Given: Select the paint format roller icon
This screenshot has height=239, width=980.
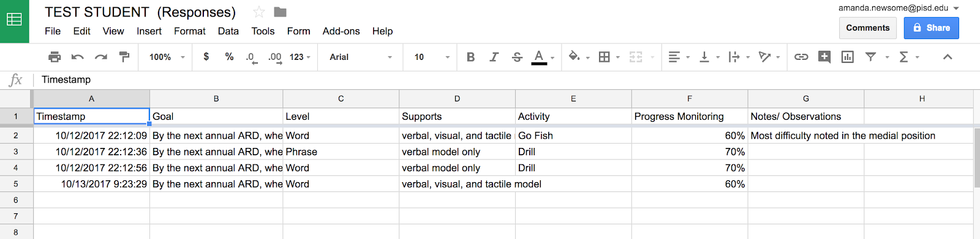Looking at the screenshot, I should tap(124, 57).
